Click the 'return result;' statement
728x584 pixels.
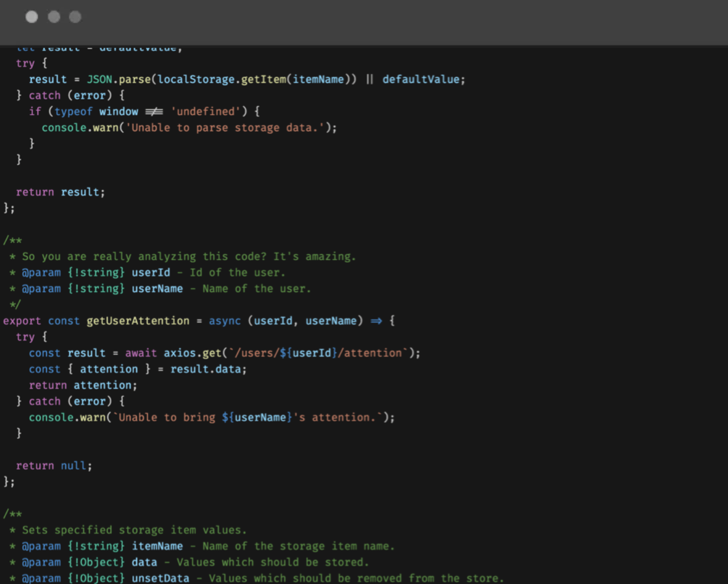coord(60,192)
